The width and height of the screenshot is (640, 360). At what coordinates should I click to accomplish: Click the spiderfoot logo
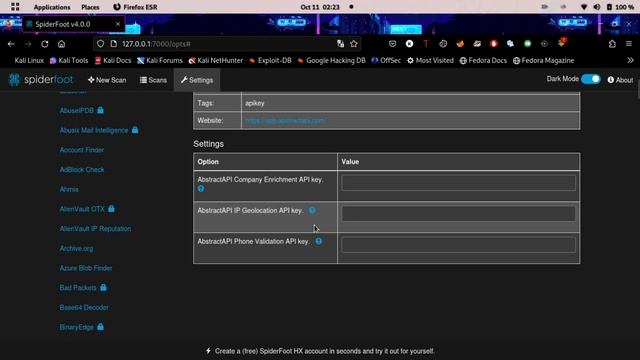tap(40, 80)
